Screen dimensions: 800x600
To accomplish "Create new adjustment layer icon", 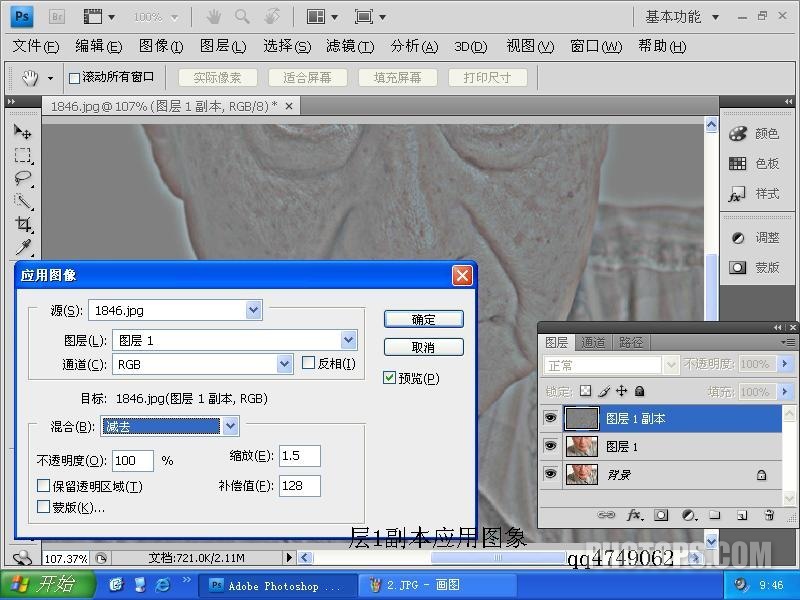I will (x=689, y=515).
